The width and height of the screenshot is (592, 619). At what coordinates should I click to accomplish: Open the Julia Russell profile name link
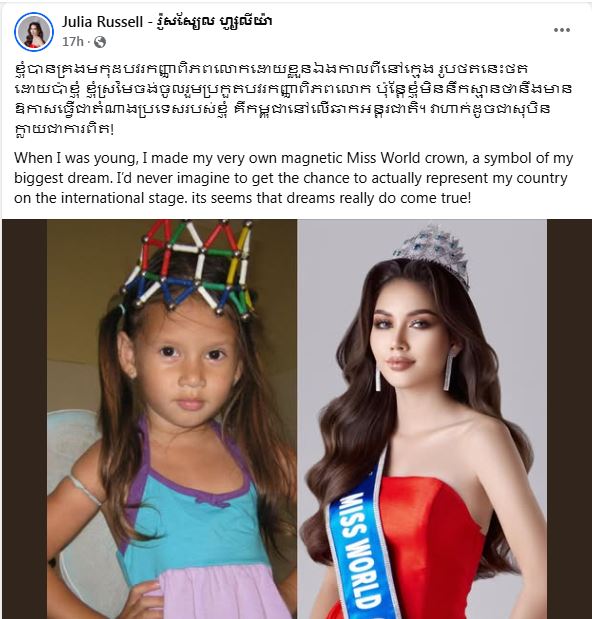click(167, 21)
